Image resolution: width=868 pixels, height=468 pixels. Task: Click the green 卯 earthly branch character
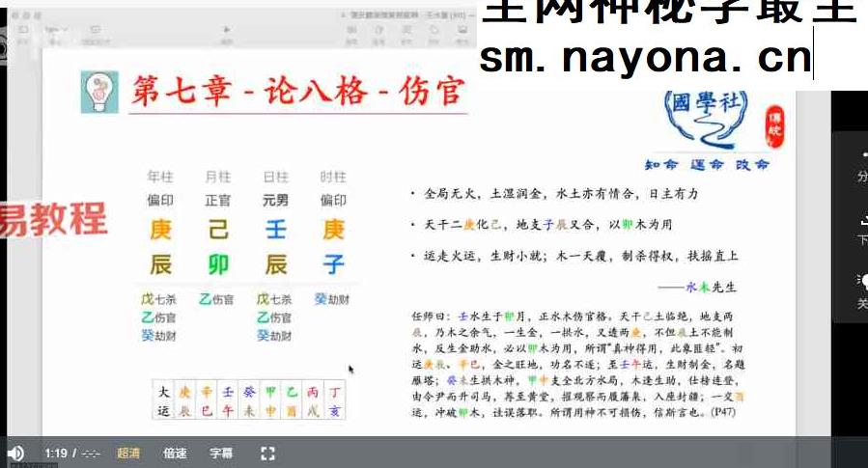(x=218, y=264)
